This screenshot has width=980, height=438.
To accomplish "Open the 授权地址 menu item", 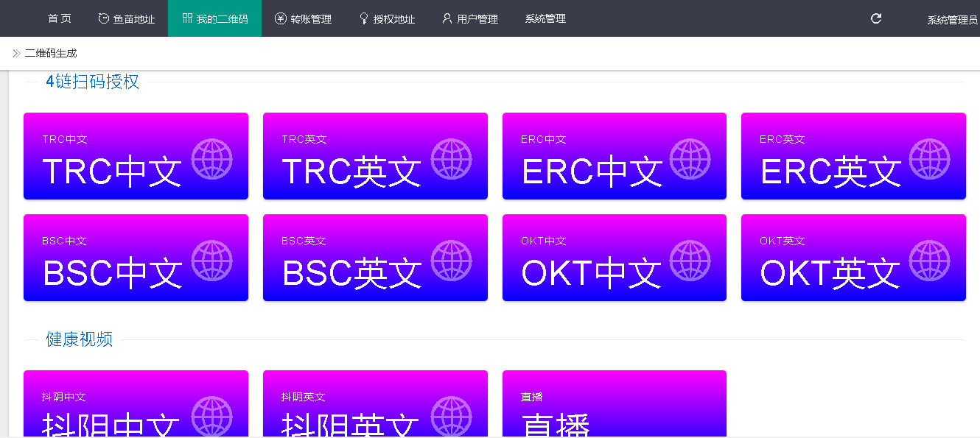I will pyautogui.click(x=387, y=18).
